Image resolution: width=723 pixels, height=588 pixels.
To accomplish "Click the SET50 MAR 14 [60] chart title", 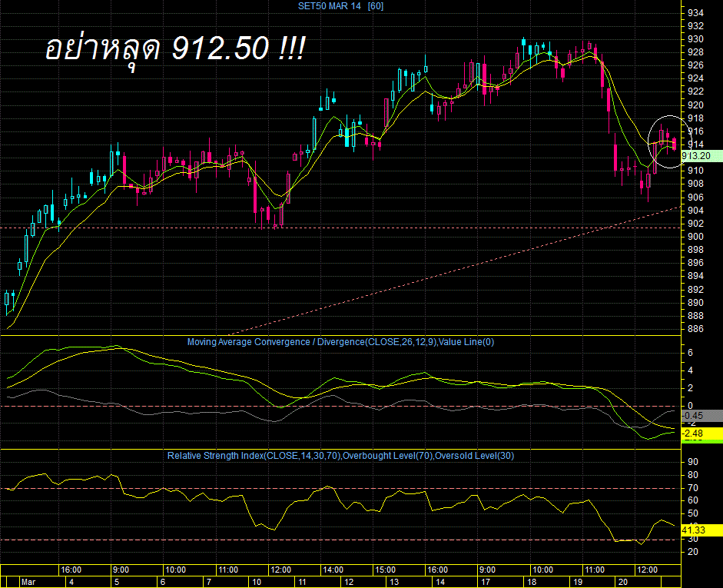I will (340, 6).
